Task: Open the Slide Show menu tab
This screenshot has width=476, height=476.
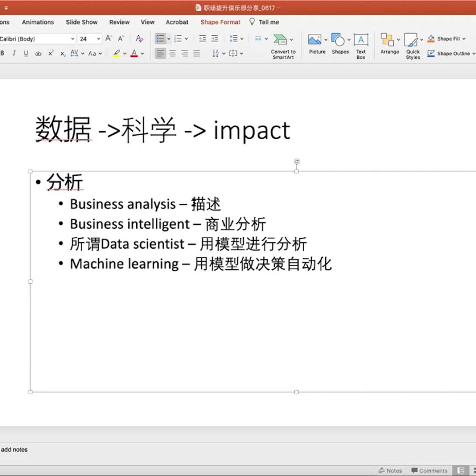Action: click(81, 22)
